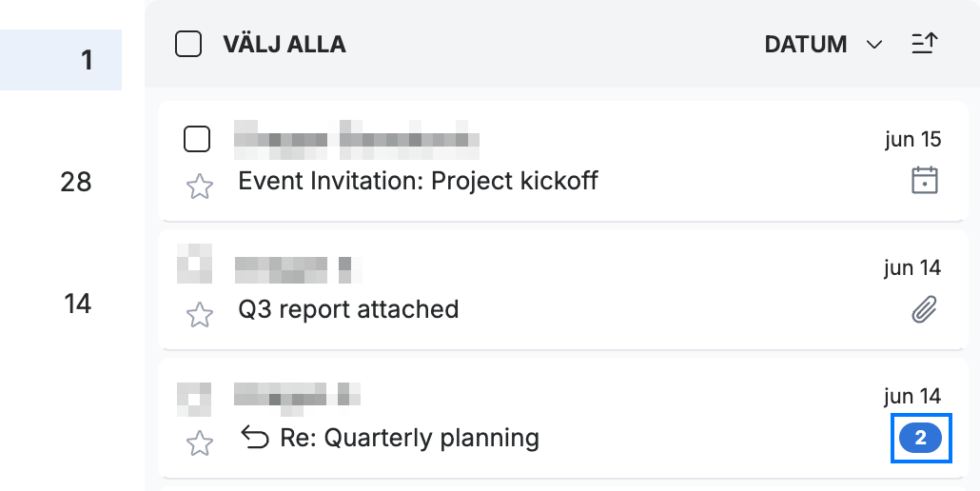Click the paperclip attachment icon on Q3 report
980x491 pixels.
tap(925, 309)
